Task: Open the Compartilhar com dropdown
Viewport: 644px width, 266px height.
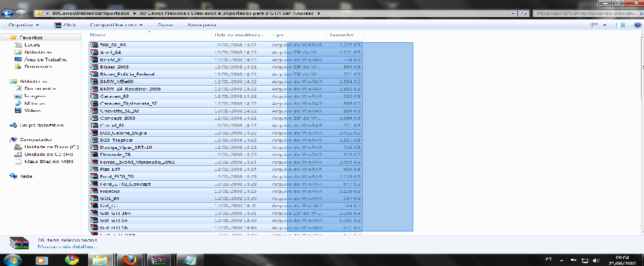Action: point(116,25)
